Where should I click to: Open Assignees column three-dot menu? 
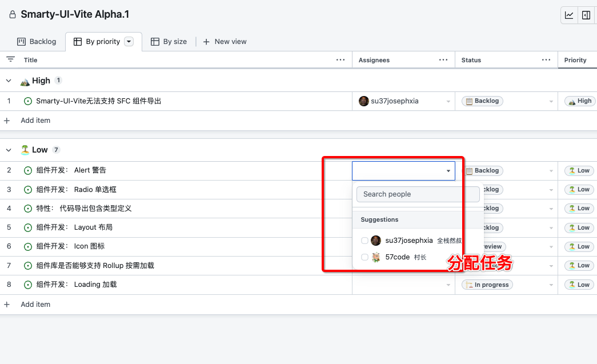tap(443, 60)
